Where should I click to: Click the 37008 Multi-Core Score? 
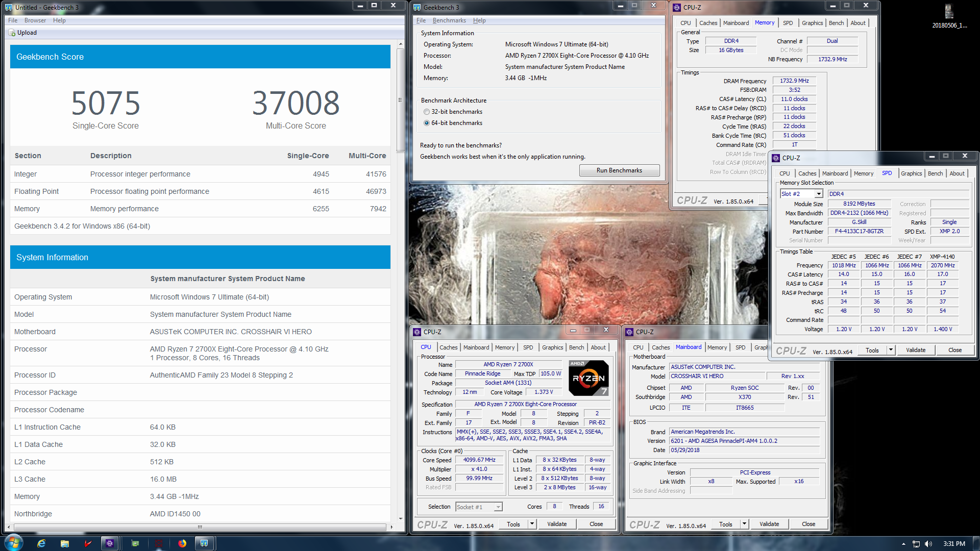296,103
